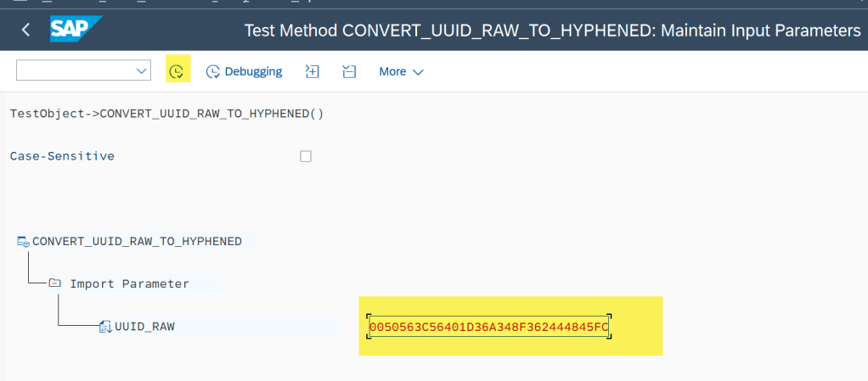Image resolution: width=868 pixels, height=381 pixels.
Task: Click the back arrow in header
Action: 25,31
